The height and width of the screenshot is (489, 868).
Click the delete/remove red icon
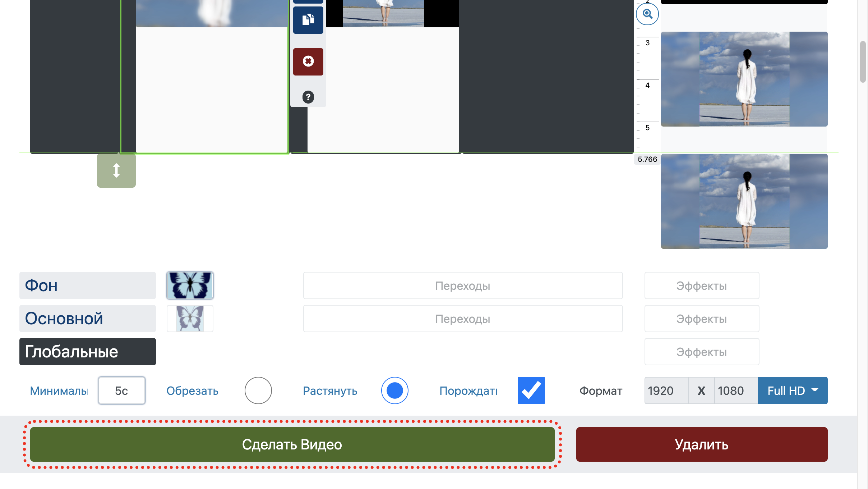[308, 61]
